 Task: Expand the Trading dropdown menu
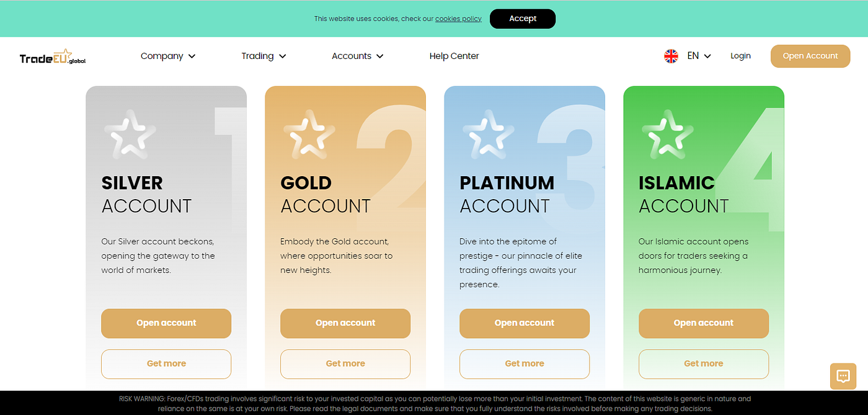pos(264,56)
